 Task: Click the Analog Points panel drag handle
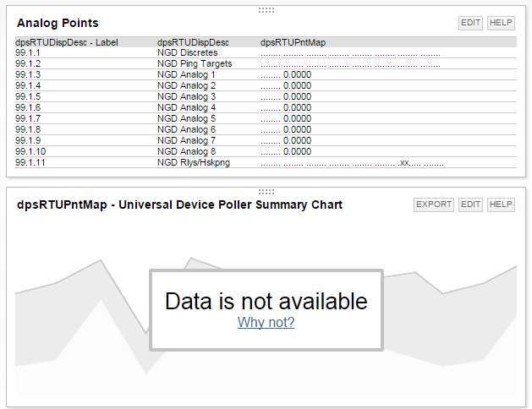coord(266,10)
